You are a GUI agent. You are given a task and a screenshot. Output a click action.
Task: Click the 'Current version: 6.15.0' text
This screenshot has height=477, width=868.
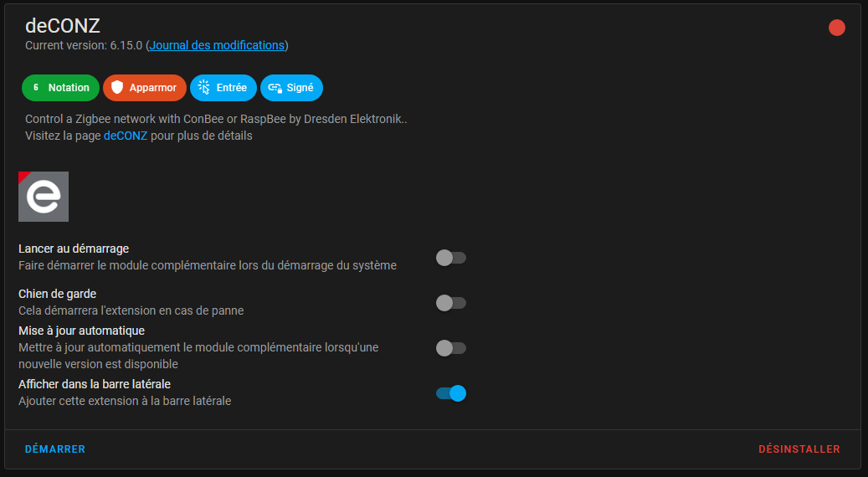pyautogui.click(x=84, y=45)
